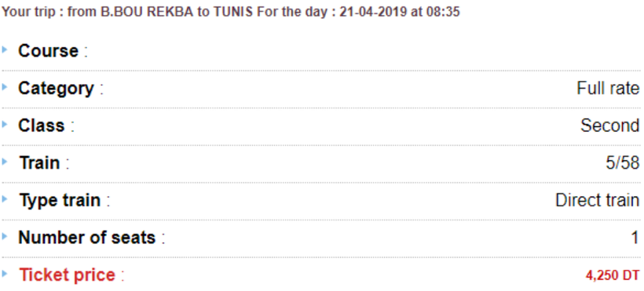644x291 pixels.
Task: Click the date 21-04-2019 in header
Action: tap(372, 12)
